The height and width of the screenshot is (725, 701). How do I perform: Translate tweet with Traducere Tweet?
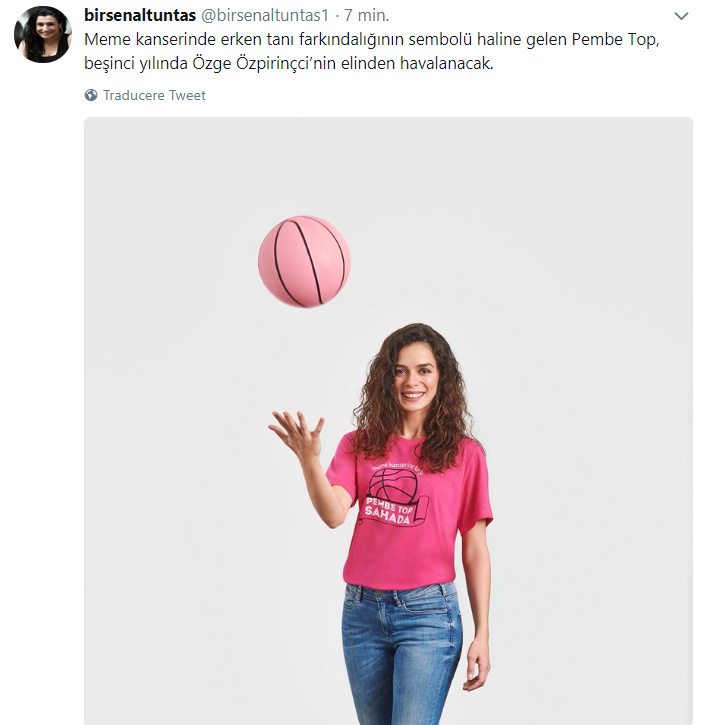(154, 95)
